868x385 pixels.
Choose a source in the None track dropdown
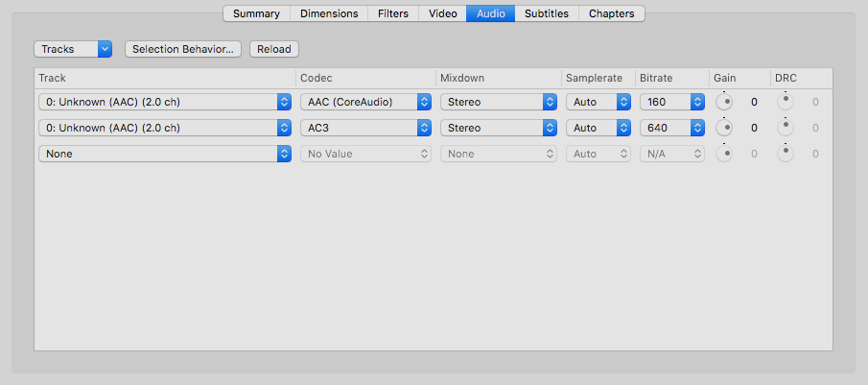coord(165,154)
